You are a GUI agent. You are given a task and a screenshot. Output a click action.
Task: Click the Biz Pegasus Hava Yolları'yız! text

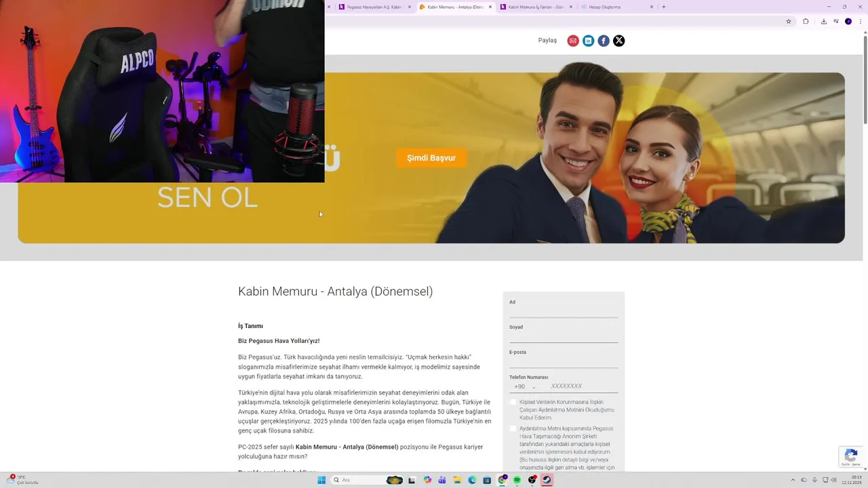click(279, 341)
